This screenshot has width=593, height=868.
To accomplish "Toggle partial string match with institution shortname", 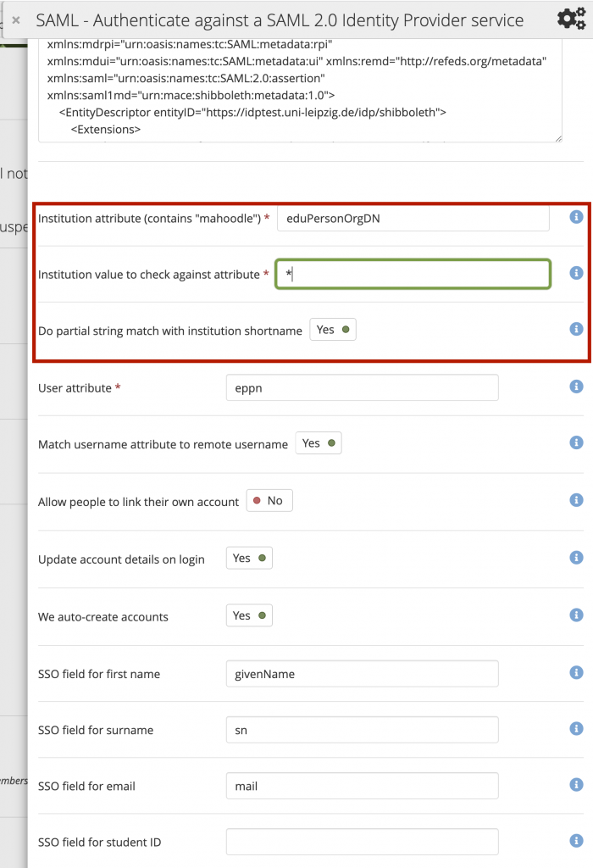I will point(333,330).
